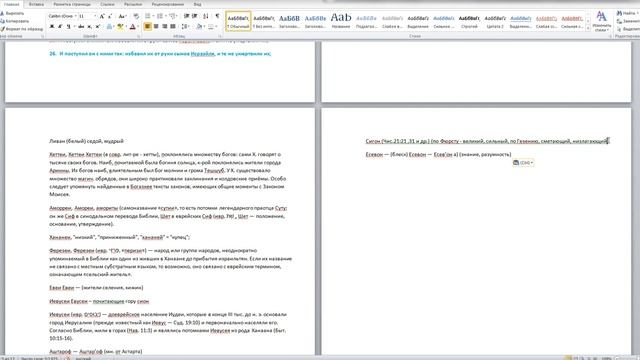The image size is (640, 360).
Task: Apply a multilevel list
Action: pos(172,16)
